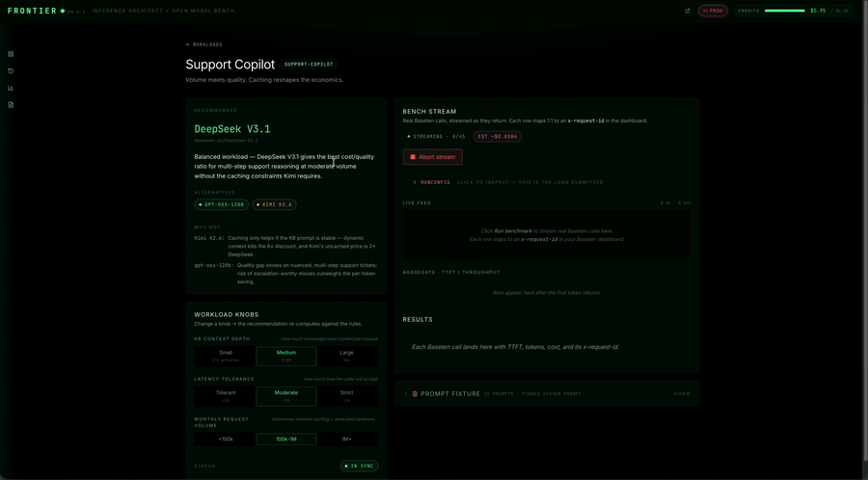
Task: Select Medium KB context depth
Action: 286,356
